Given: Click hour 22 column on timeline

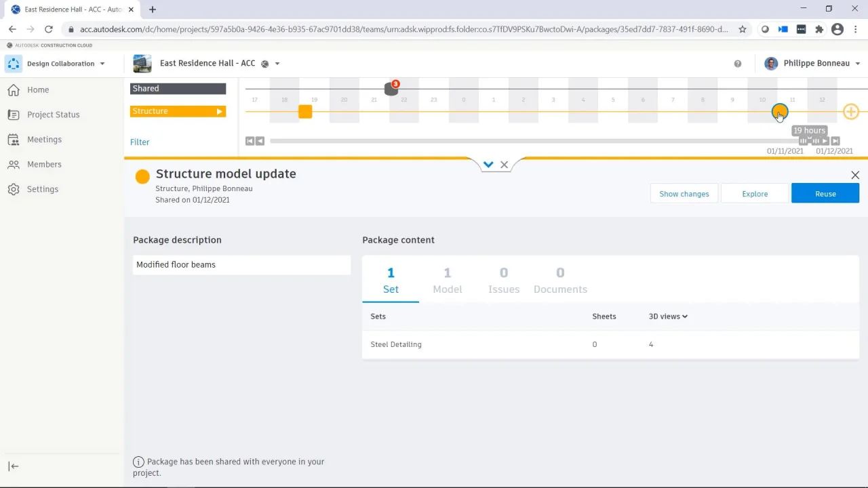Looking at the screenshot, I should pos(404,100).
